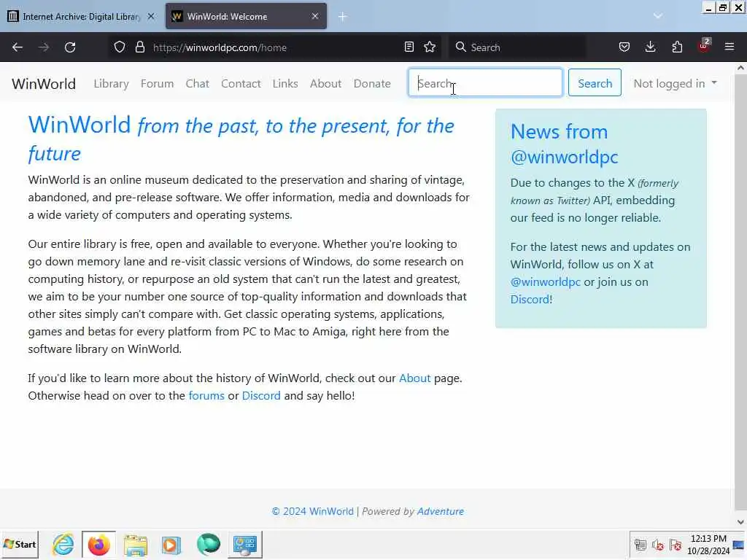Click the taskbar clock 12:13 PM

(x=708, y=544)
